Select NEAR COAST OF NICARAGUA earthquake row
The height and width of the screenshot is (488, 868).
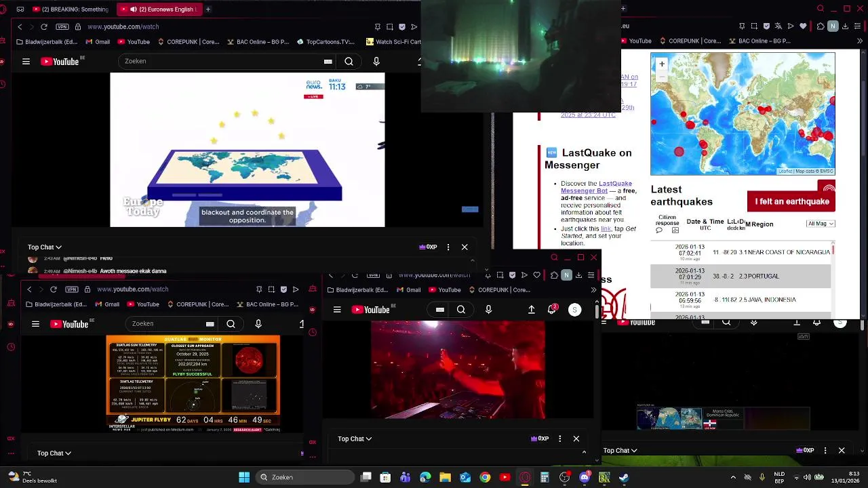coord(741,251)
